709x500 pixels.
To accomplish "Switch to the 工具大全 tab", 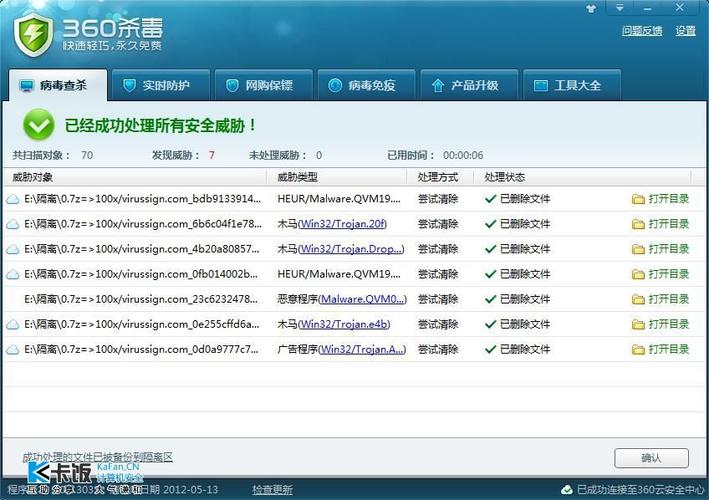I will pos(572,85).
